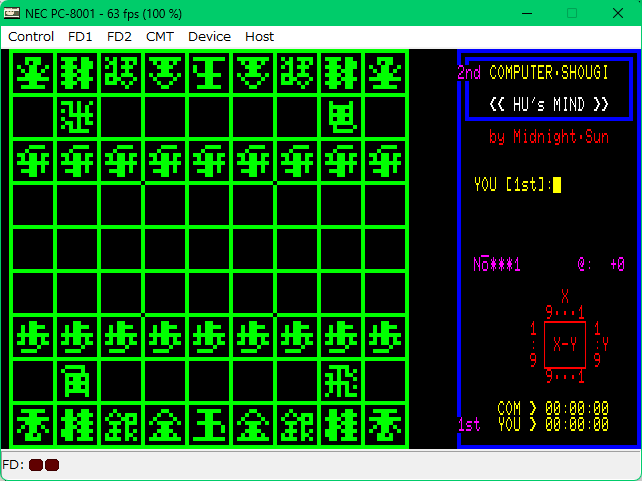Select your bishop (角) on the bottom side
This screenshot has width=642, height=481.
(77, 382)
